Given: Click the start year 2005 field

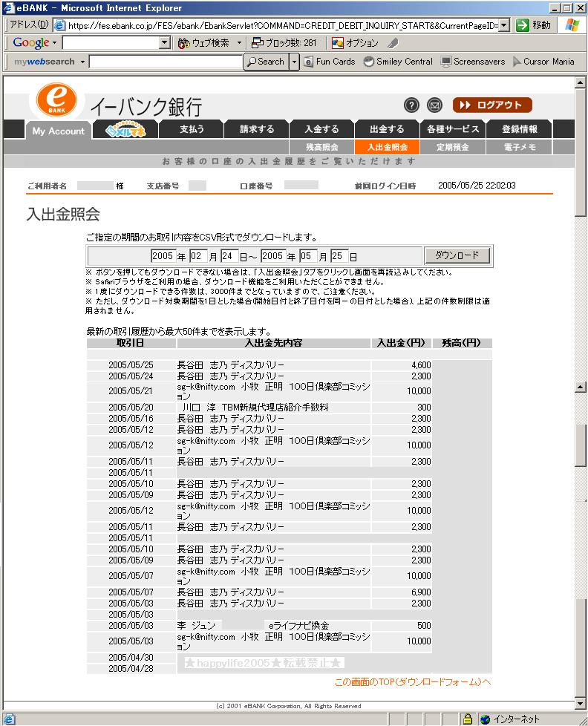Looking at the screenshot, I should click(x=163, y=256).
